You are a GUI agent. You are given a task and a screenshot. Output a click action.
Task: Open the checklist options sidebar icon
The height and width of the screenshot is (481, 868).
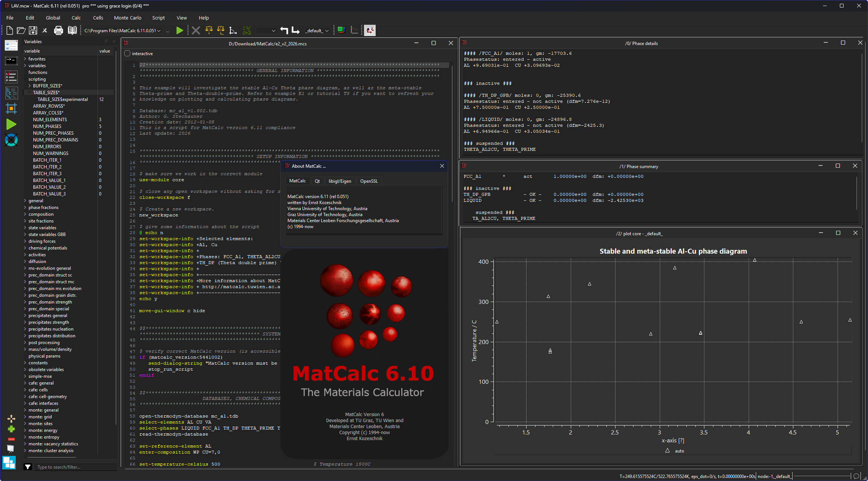click(11, 77)
